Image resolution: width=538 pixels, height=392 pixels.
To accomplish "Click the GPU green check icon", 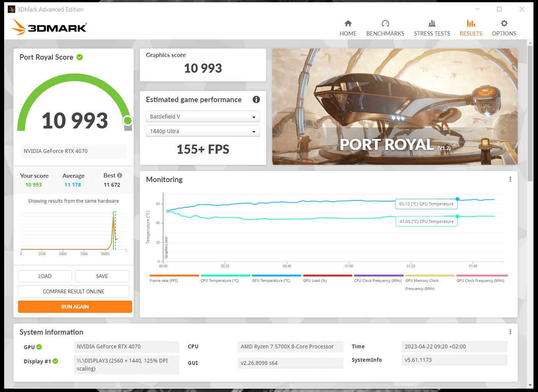I will coord(39,347).
